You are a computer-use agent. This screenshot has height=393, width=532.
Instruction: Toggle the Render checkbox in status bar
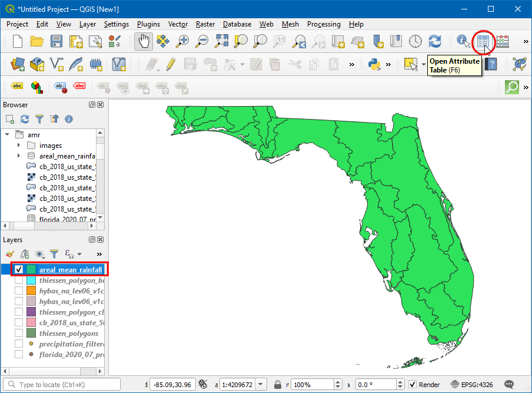(x=413, y=385)
